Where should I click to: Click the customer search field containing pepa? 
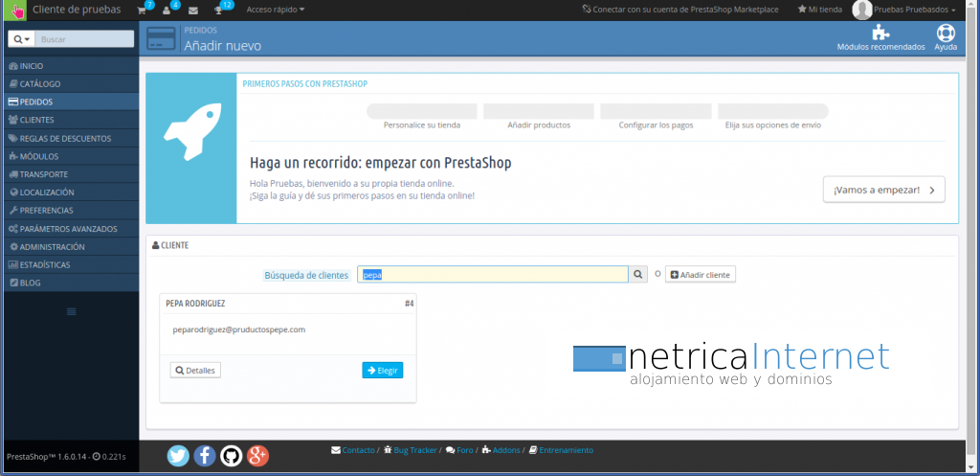pos(493,275)
